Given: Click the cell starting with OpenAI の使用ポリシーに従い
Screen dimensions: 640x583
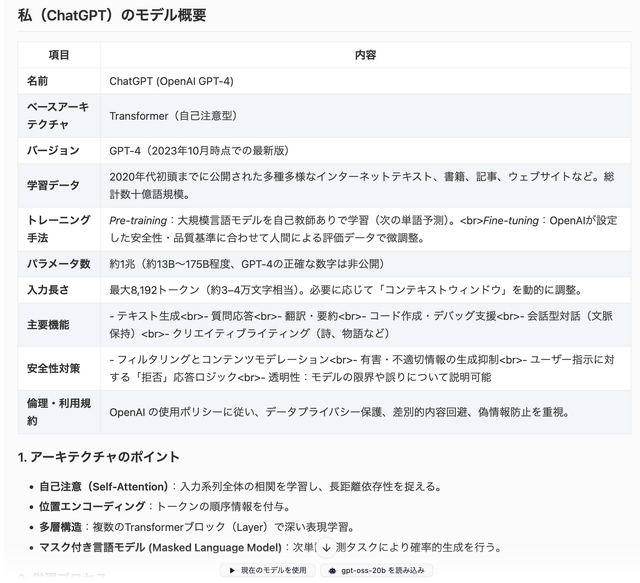Looking at the screenshot, I should [365, 412].
